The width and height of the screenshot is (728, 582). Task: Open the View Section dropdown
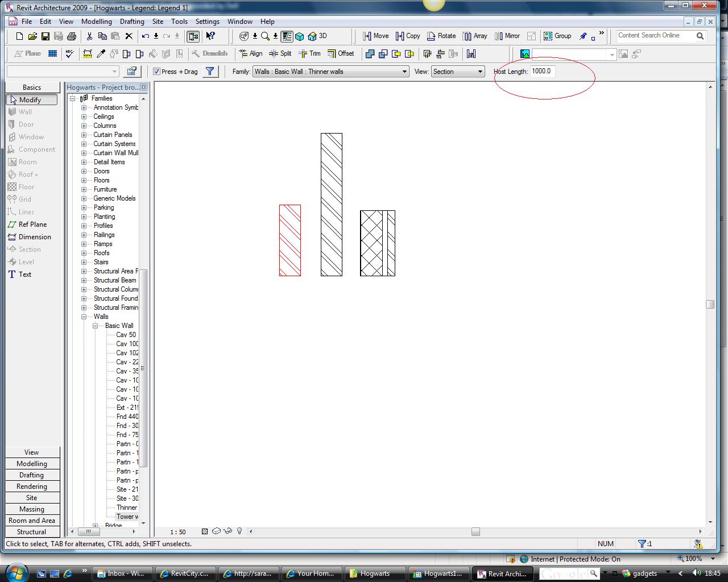click(x=480, y=72)
